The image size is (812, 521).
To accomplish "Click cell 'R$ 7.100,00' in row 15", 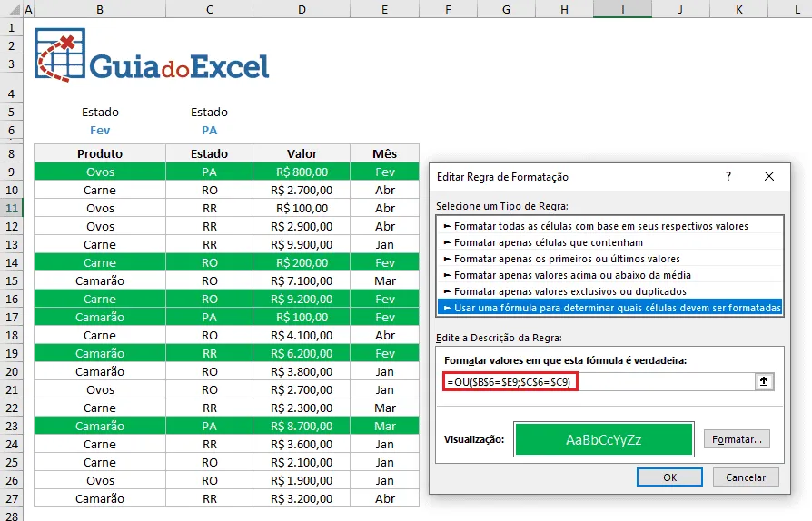I will pyautogui.click(x=302, y=281).
